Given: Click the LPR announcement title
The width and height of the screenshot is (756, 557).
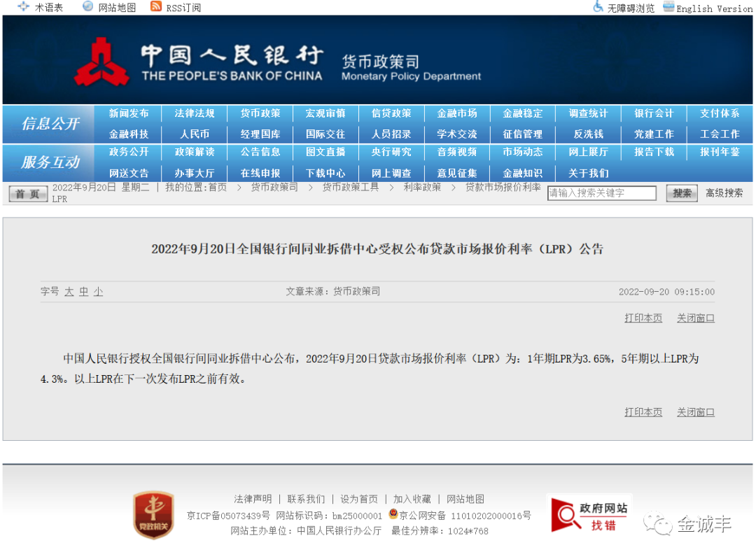Looking at the screenshot, I should coord(377,249).
